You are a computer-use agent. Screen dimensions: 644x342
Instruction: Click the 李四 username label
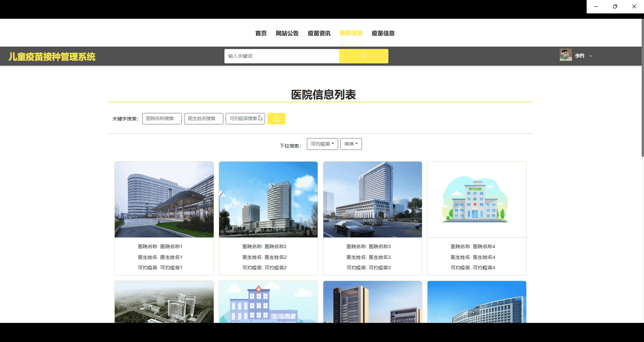(579, 56)
